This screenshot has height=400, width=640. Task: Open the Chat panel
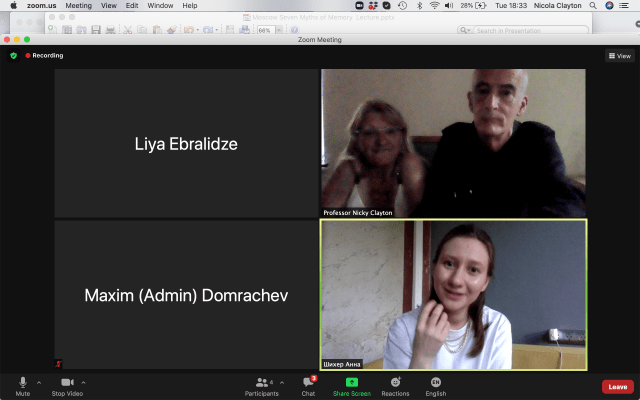308,384
